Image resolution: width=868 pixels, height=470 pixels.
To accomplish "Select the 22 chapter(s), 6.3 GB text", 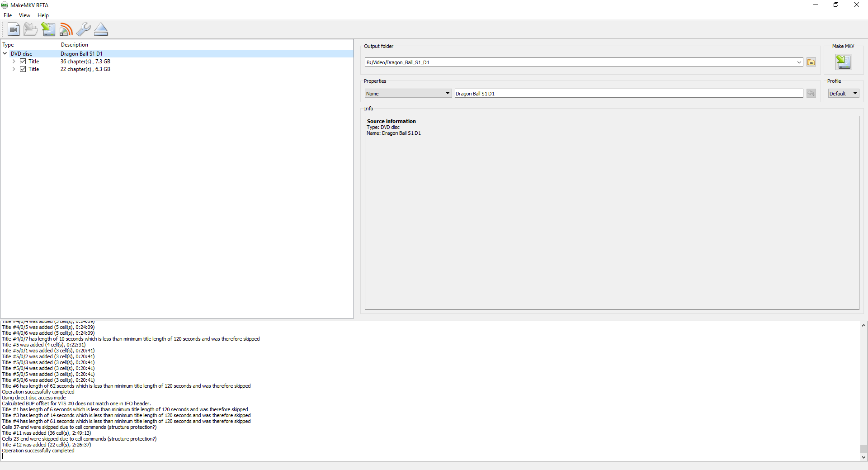I will [x=85, y=69].
